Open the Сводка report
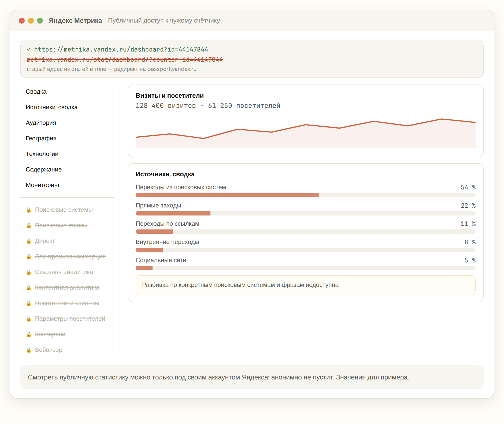This screenshot has height=424, width=504. pyautogui.click(x=36, y=92)
